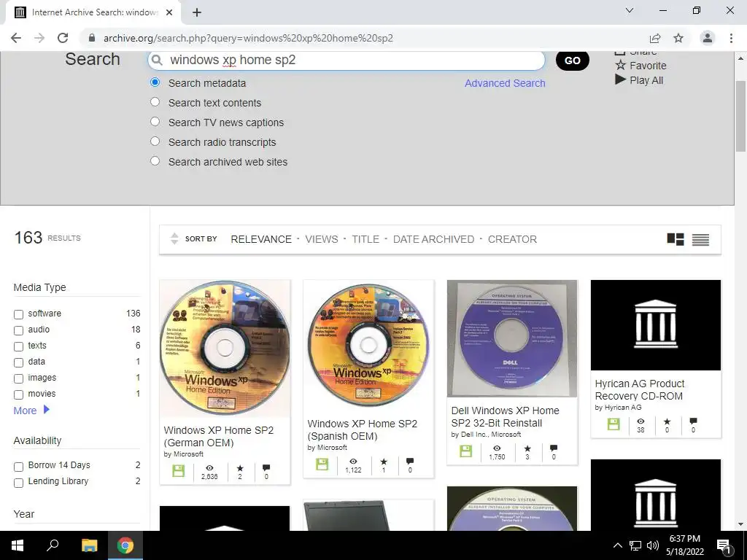This screenshot has width=747, height=560.
Task: Reload the archive.org page
Action: coord(63,38)
